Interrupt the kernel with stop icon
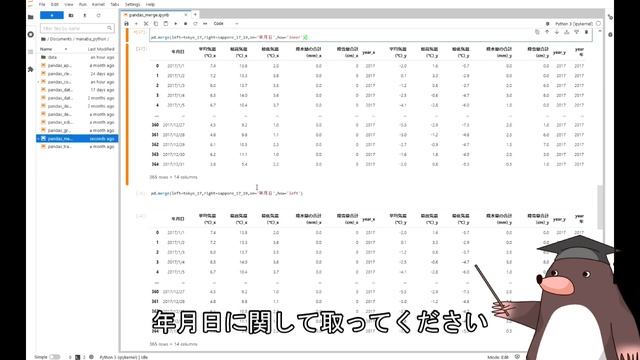This screenshot has height=360, width=640. tap(185, 24)
